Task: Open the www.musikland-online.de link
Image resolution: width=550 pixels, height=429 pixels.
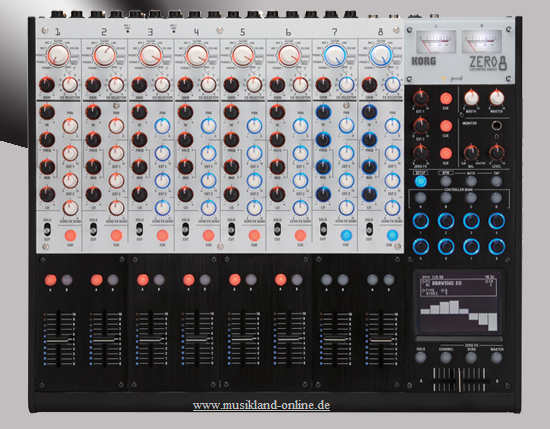Action: (x=261, y=405)
